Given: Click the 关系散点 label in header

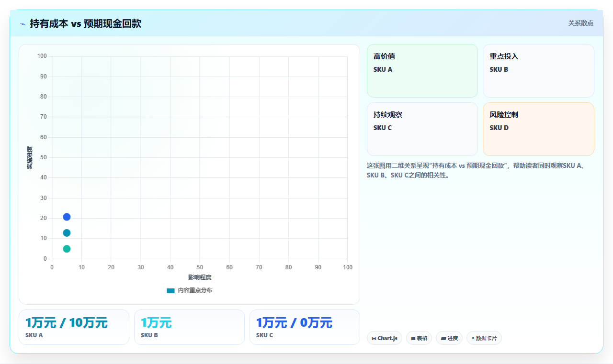Looking at the screenshot, I should pyautogui.click(x=580, y=23).
